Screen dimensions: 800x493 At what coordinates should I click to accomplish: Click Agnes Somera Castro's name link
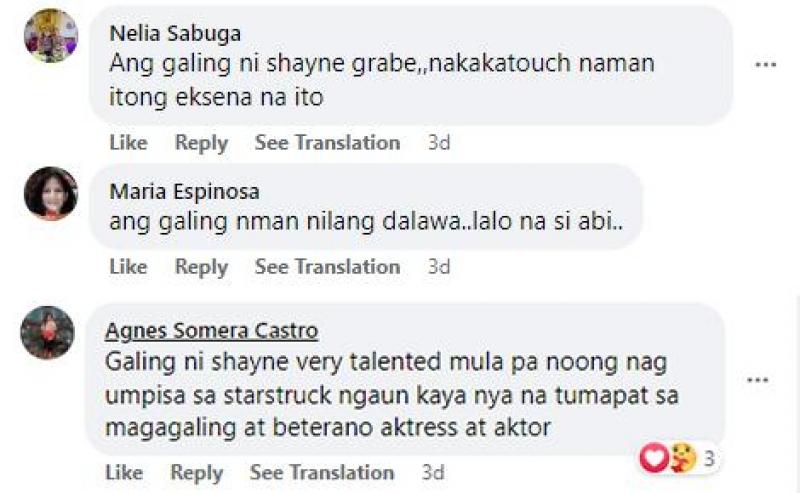[211, 331]
